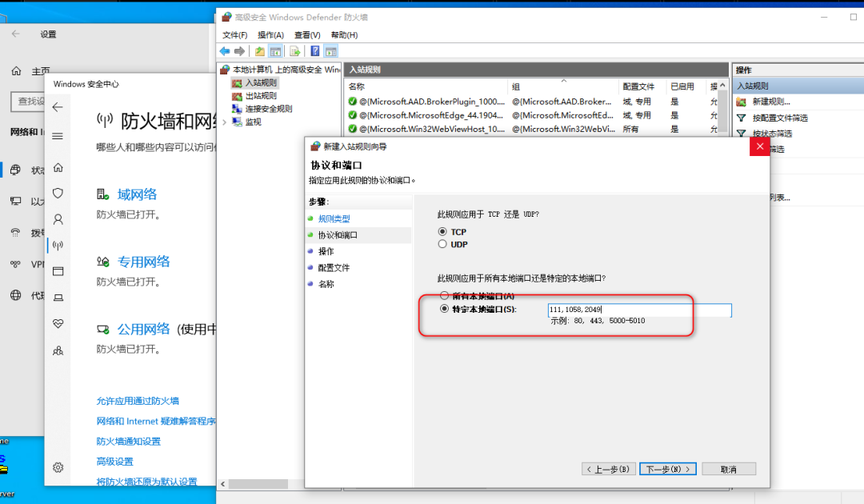This screenshot has width=864, height=504.
Task: Click the green check icon for Microsoft.MicrosoftEdge rule
Action: [x=353, y=115]
